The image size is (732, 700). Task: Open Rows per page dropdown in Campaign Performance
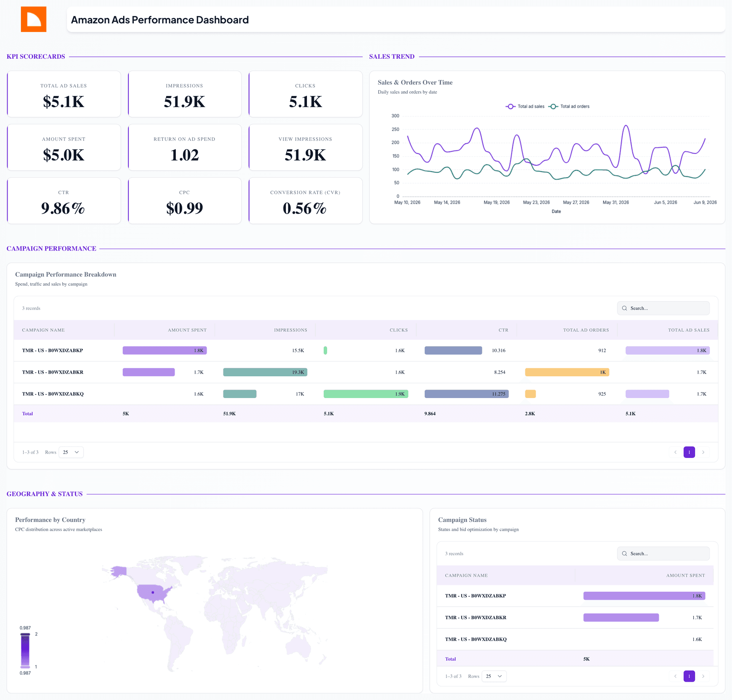(71, 452)
